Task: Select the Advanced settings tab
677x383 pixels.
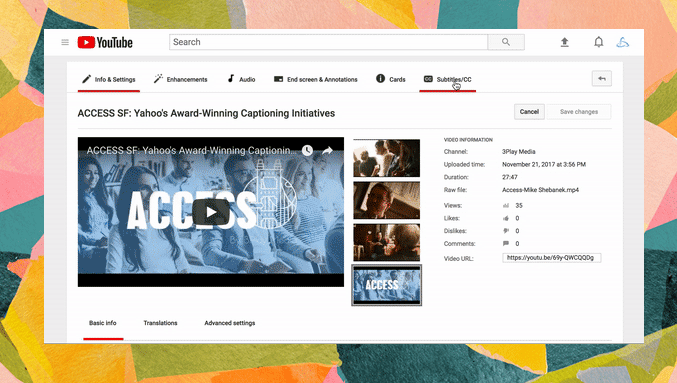Action: 230,323
